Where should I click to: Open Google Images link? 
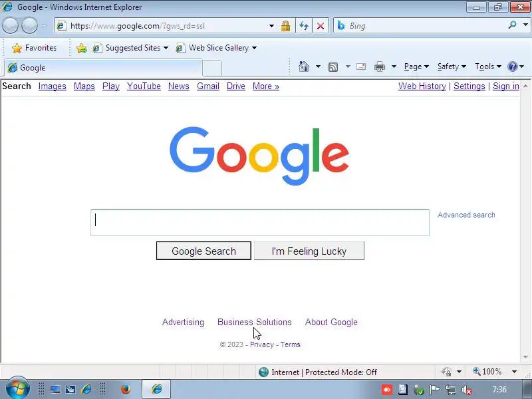(x=53, y=86)
